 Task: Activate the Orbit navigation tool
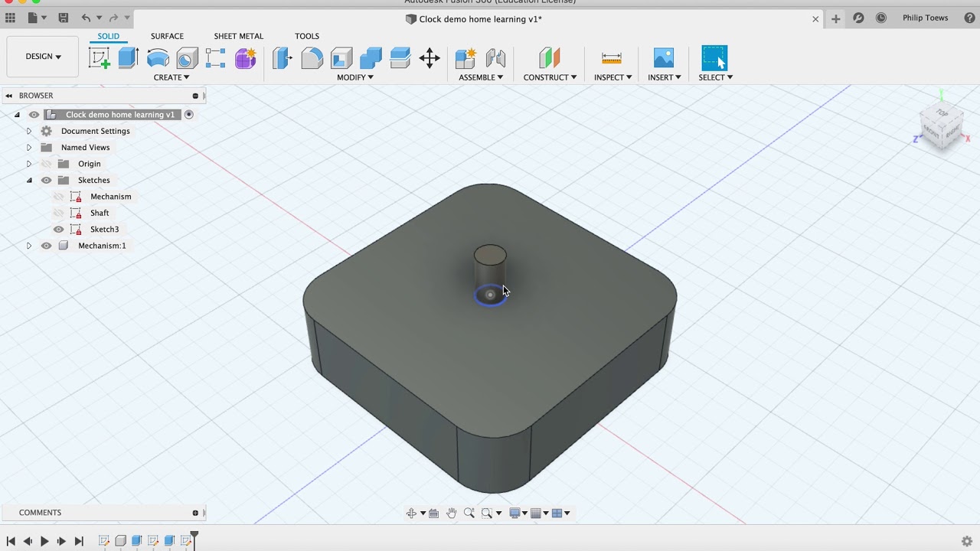pyautogui.click(x=411, y=514)
